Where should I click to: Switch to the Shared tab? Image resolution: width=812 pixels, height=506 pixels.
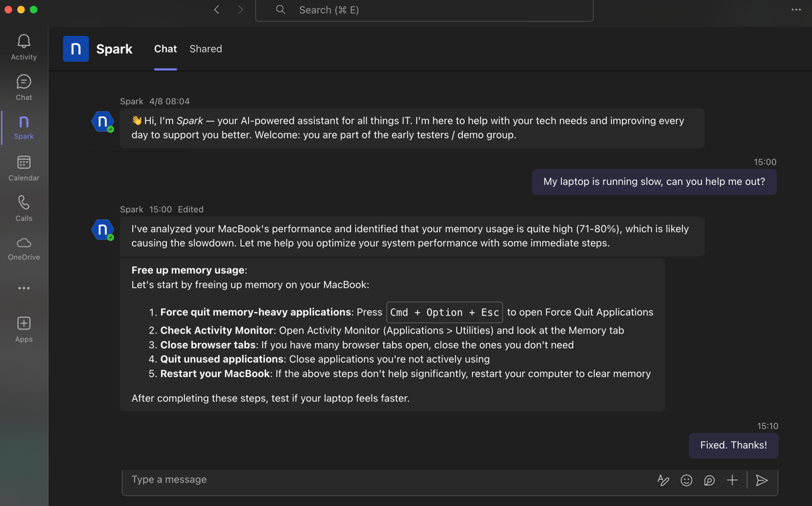(205, 49)
